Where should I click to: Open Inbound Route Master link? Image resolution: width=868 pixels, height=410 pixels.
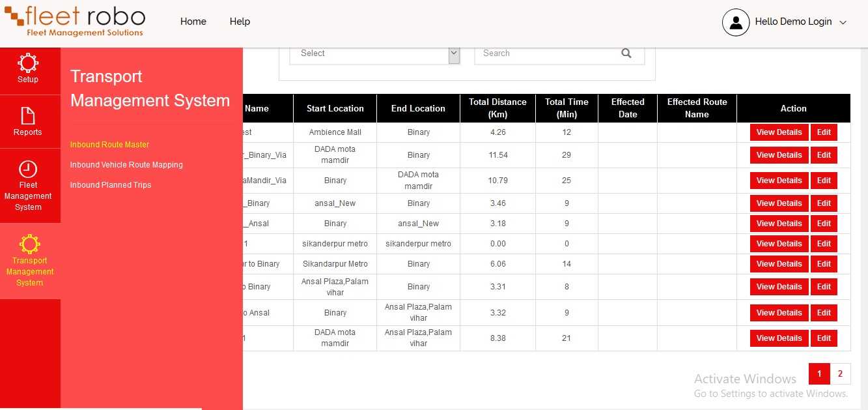(110, 145)
